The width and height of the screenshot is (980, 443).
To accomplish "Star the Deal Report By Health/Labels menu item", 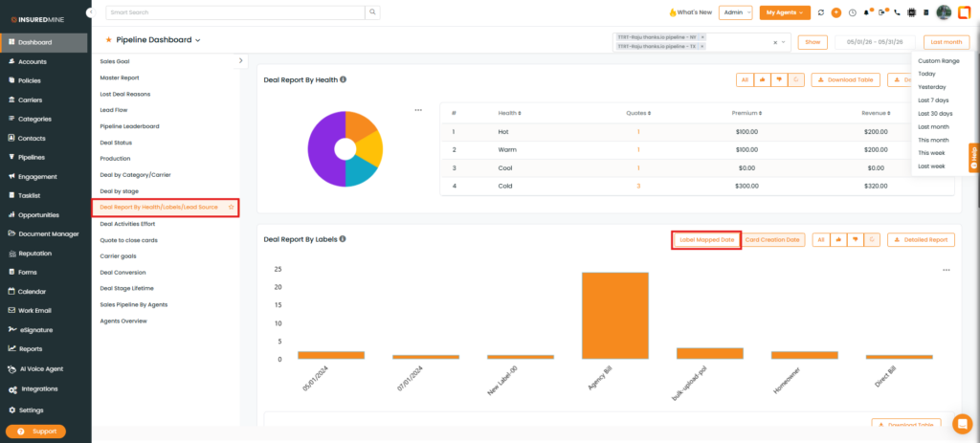I will point(232,207).
